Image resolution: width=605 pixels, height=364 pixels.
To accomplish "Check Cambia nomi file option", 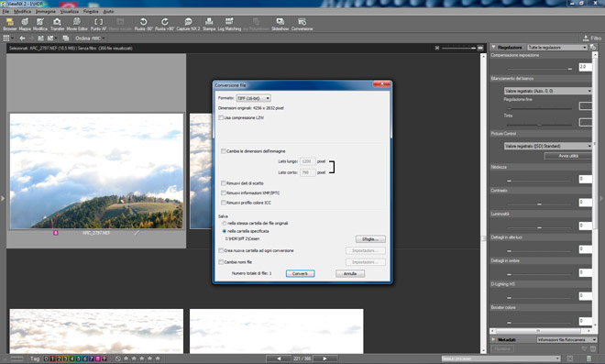I will 221,262.
